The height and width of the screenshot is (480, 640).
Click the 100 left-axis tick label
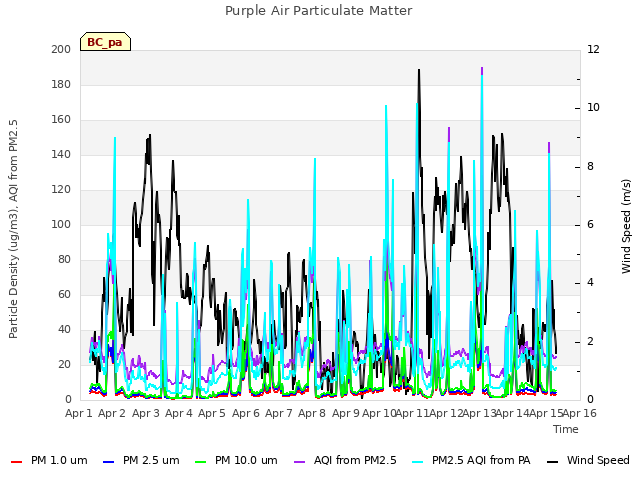[x=61, y=224]
